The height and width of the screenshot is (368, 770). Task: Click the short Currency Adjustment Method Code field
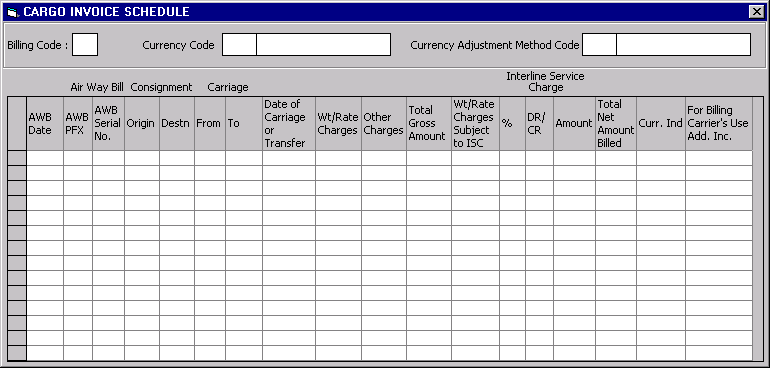pyautogui.click(x=599, y=45)
